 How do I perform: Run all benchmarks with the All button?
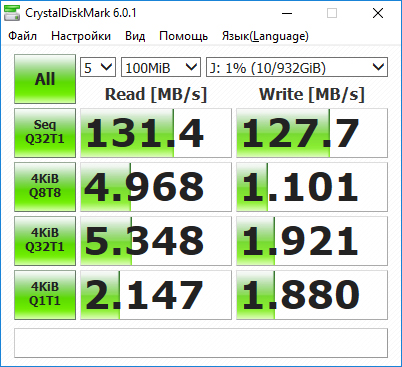[45, 79]
